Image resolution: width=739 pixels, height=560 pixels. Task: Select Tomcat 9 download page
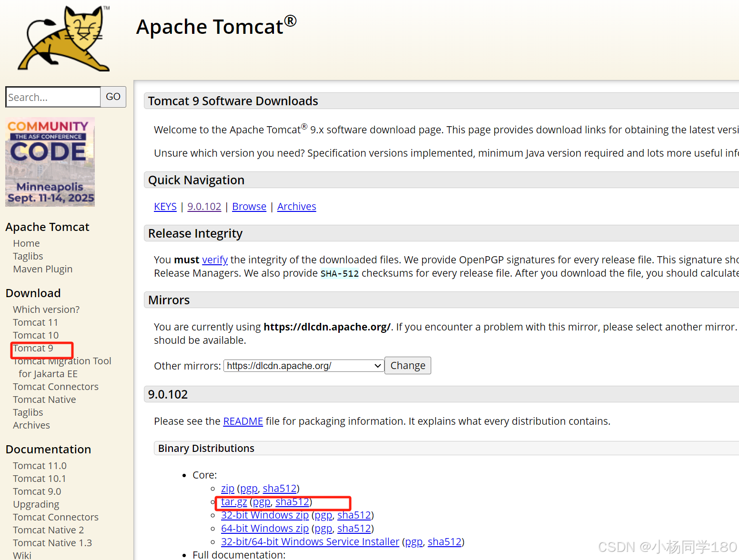point(33,348)
